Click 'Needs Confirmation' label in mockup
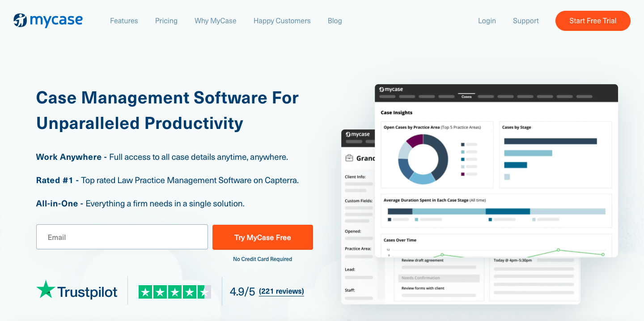The width and height of the screenshot is (644, 321). pyautogui.click(x=421, y=278)
